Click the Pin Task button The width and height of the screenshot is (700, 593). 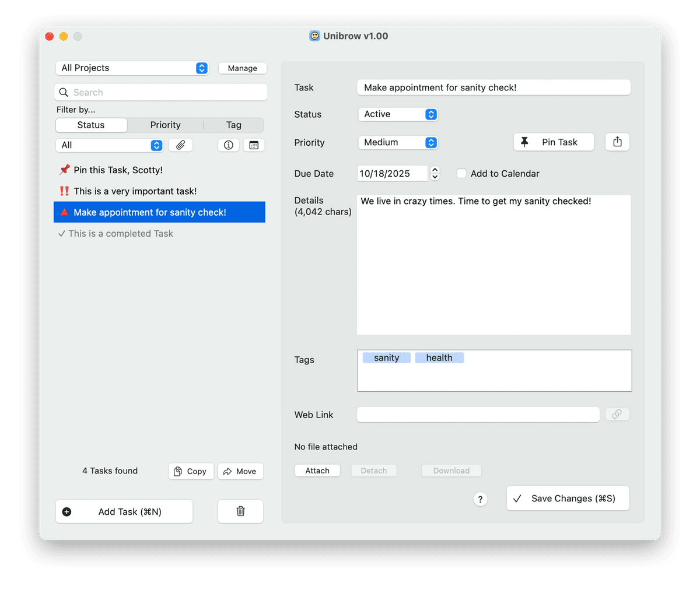pyautogui.click(x=554, y=142)
